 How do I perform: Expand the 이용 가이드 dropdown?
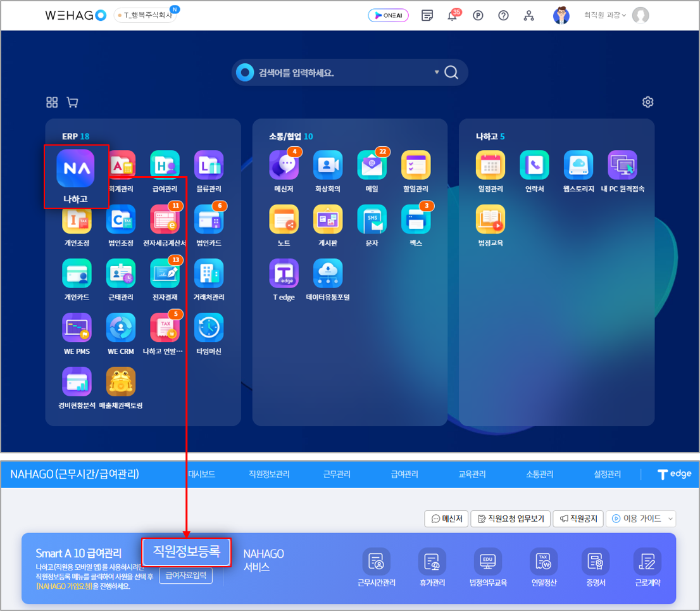[641, 519]
